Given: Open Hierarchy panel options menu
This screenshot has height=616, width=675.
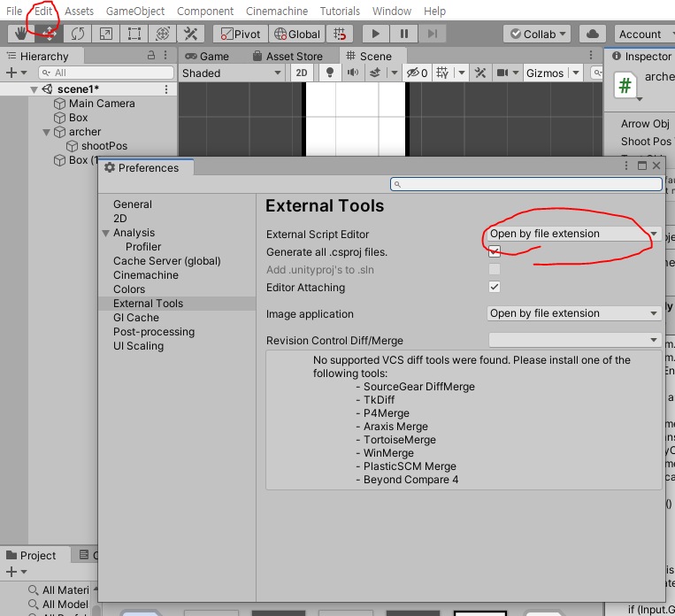Looking at the screenshot, I should (165, 56).
